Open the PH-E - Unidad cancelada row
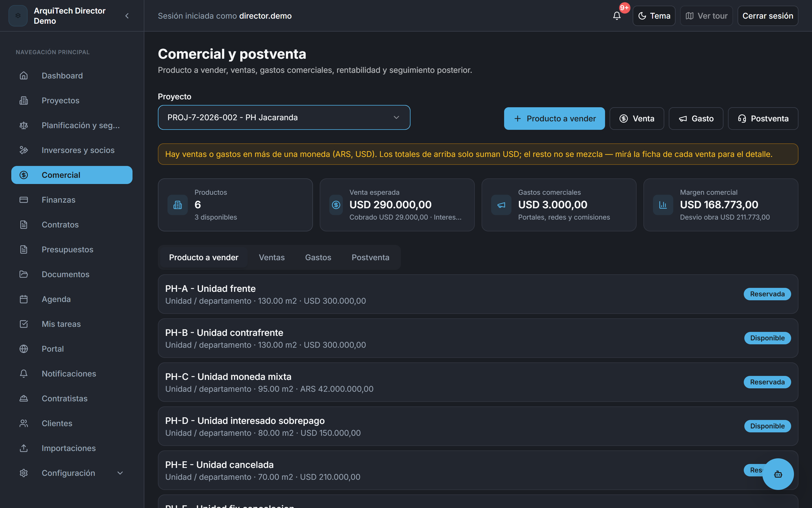Image resolution: width=812 pixels, height=508 pixels. click(x=478, y=470)
